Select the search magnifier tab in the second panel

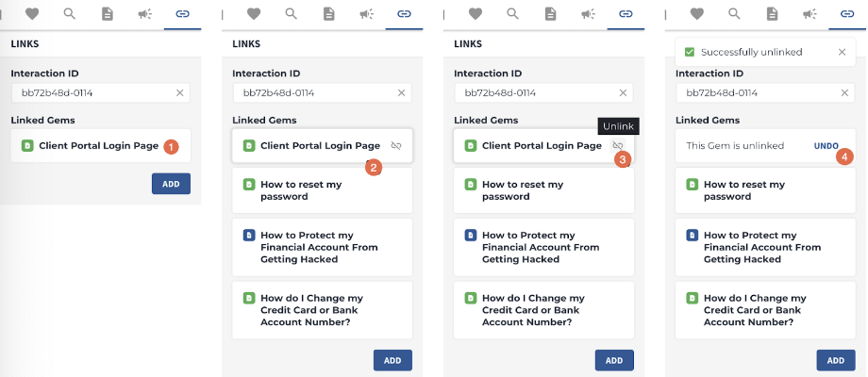(292, 14)
